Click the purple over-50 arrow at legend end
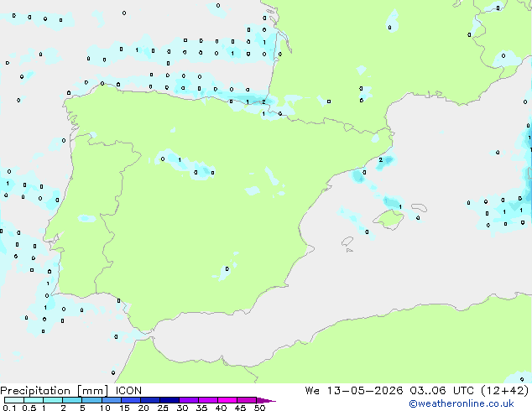532x411 pixels. coord(266,400)
